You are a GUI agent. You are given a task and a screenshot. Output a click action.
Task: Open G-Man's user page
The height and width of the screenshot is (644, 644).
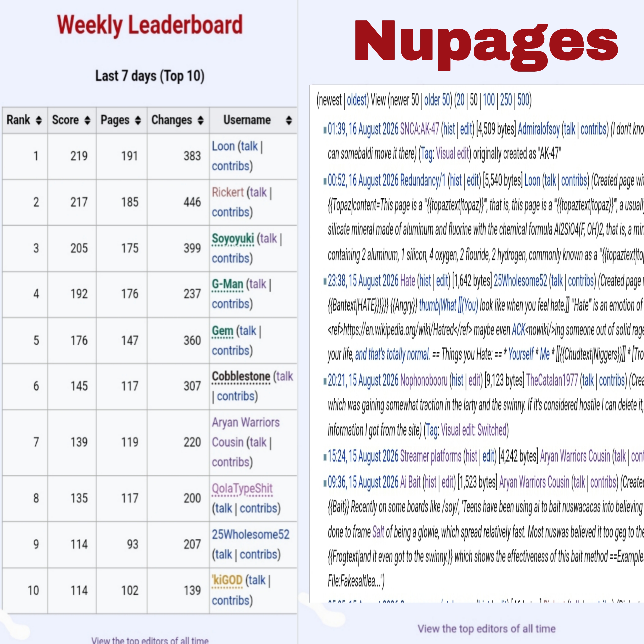(x=227, y=284)
